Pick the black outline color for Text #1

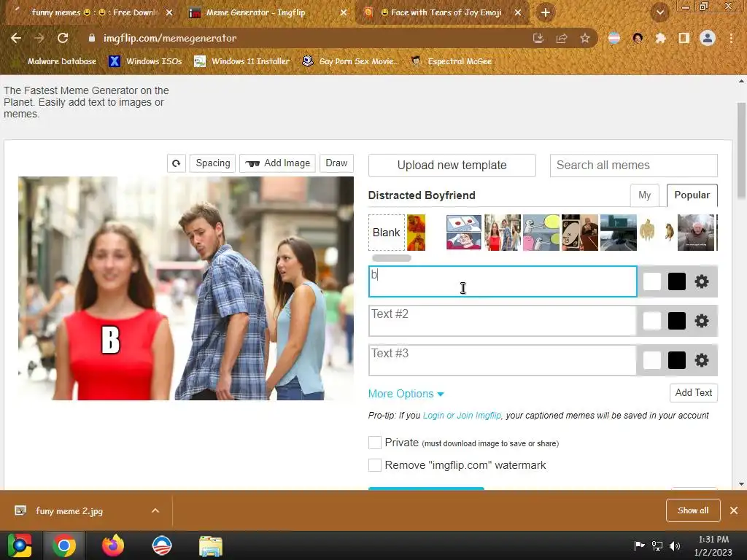[676, 281]
